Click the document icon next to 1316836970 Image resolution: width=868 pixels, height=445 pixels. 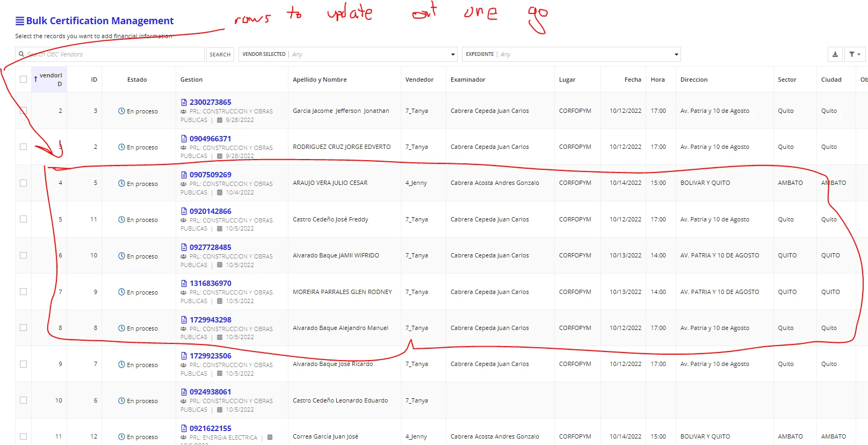[184, 283]
